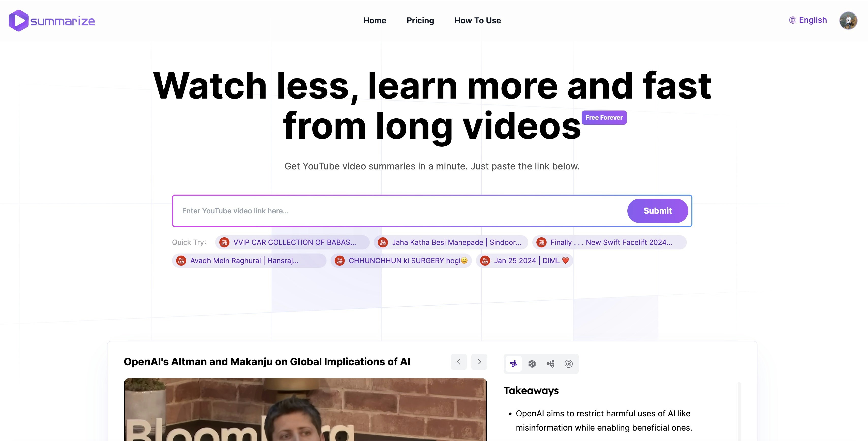Click the sparkle/AI icon in summary panel
This screenshot has height=441, width=868.
[x=513, y=363]
